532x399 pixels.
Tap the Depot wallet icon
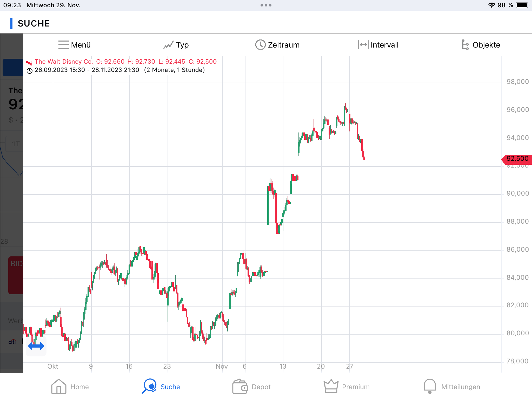240,387
